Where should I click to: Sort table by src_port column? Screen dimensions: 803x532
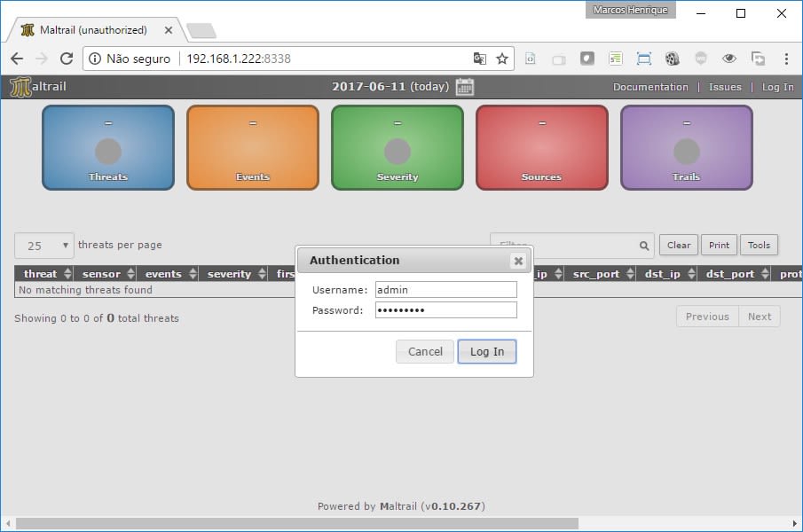click(x=600, y=274)
